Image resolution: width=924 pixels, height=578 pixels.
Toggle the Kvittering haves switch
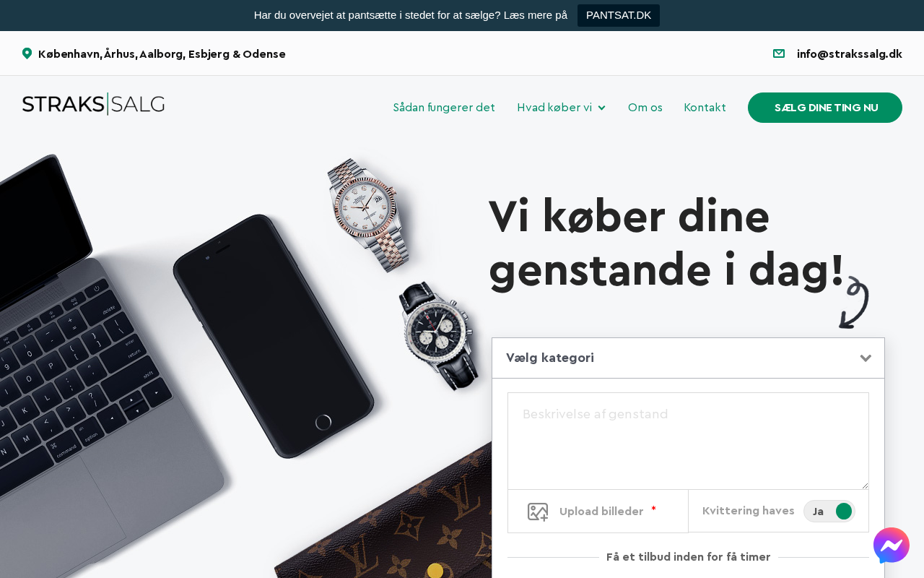coord(829,511)
